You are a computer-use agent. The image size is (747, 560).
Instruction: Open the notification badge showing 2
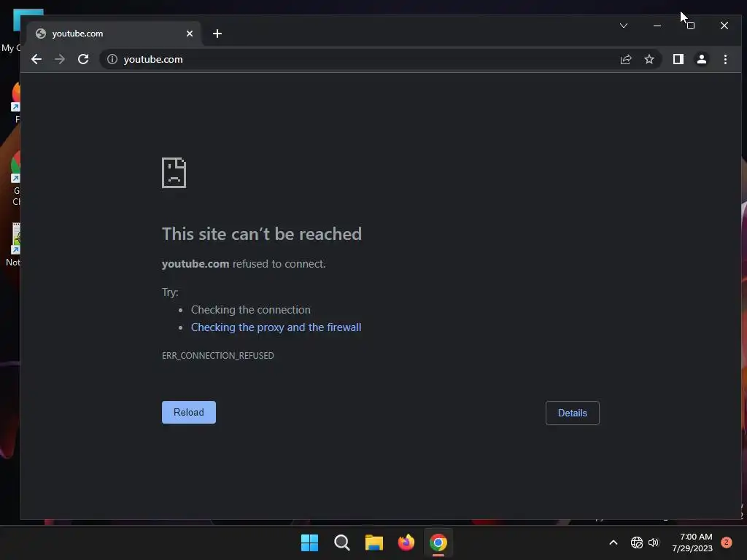tap(726, 542)
